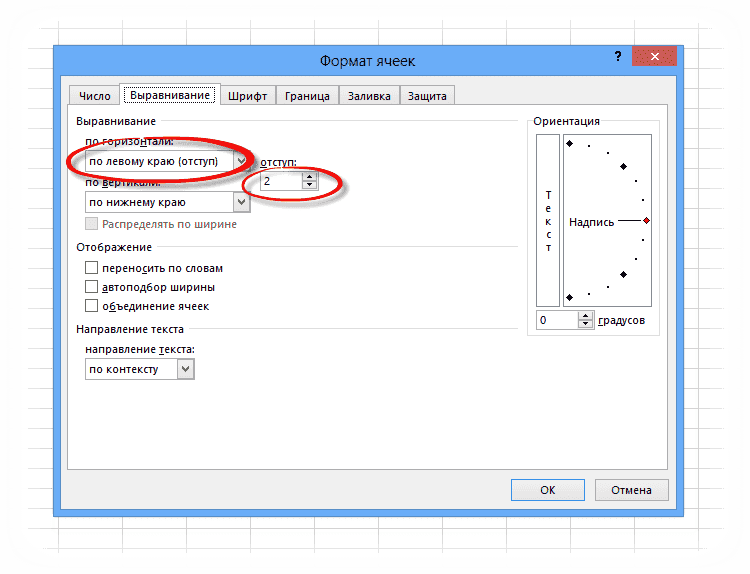Screen dimensions: 750x574
Task: Enable автоподбор ширины checkbox
Action: pyautogui.click(x=91, y=287)
